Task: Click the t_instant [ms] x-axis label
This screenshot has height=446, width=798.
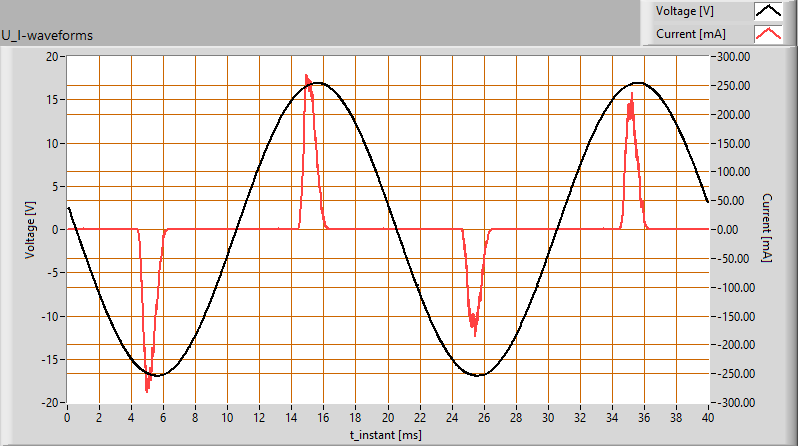Action: point(387,436)
